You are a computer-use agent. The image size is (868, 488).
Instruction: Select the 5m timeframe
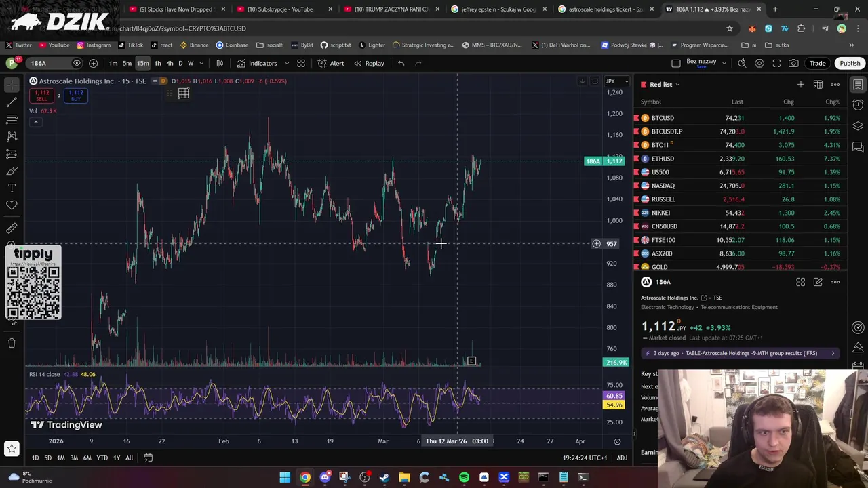[x=127, y=63]
